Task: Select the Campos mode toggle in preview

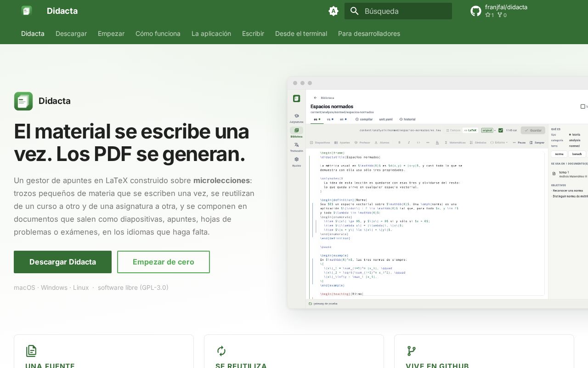Action: [453, 130]
